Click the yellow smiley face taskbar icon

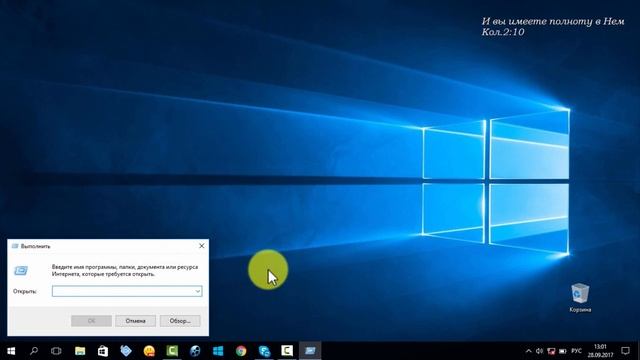coord(149,351)
